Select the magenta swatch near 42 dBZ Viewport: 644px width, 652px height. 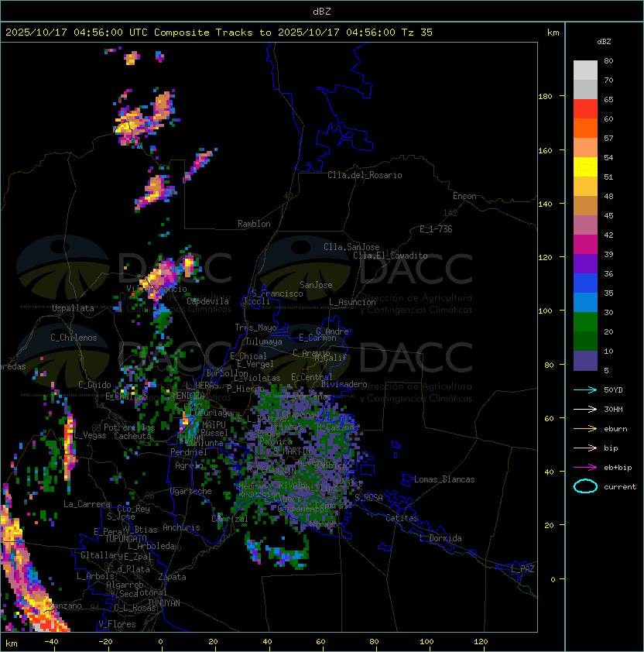585,244
